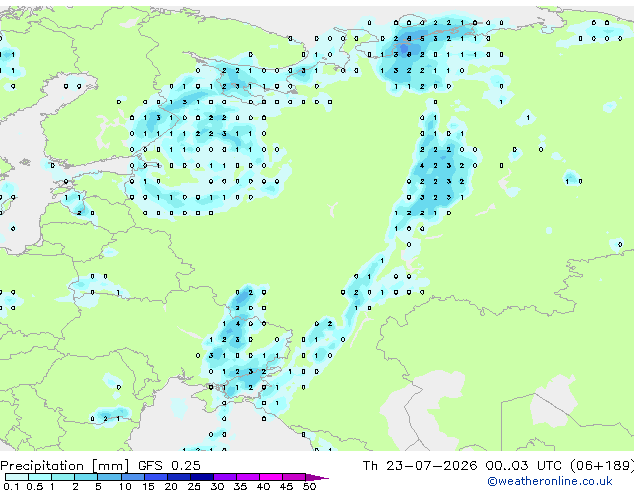Select the 1 to 2 mm legend color
The width and height of the screenshot is (634, 490).
[63, 477]
